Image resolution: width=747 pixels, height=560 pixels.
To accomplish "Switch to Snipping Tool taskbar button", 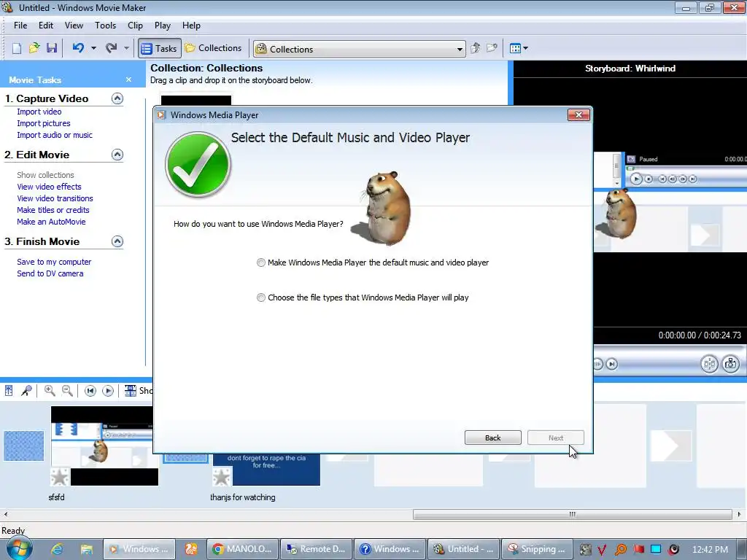I will pos(536,549).
